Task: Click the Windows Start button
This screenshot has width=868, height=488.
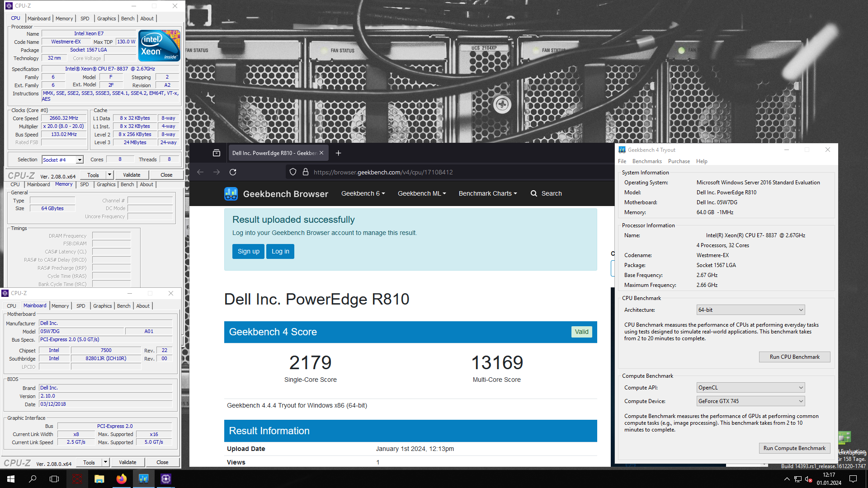Action: tap(11, 479)
